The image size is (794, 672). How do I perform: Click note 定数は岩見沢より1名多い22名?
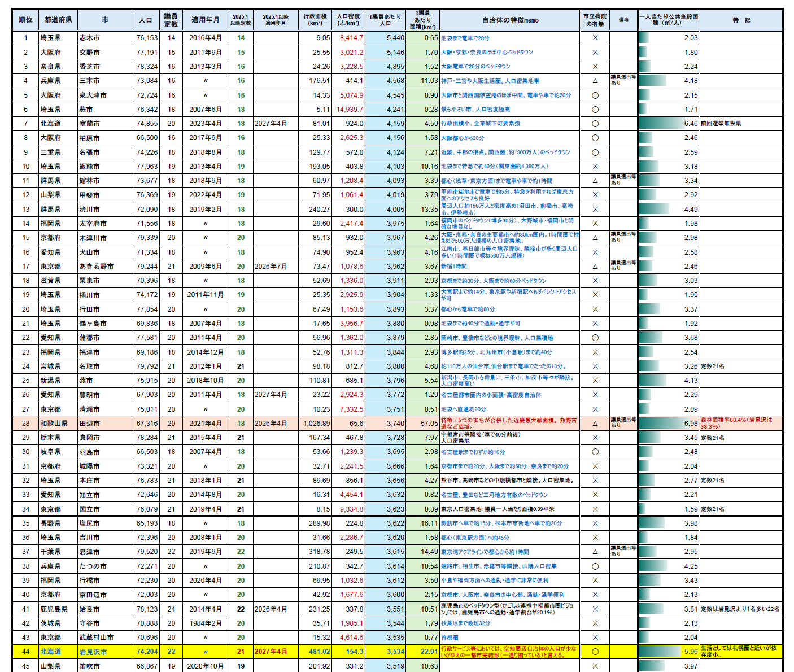[740, 609]
